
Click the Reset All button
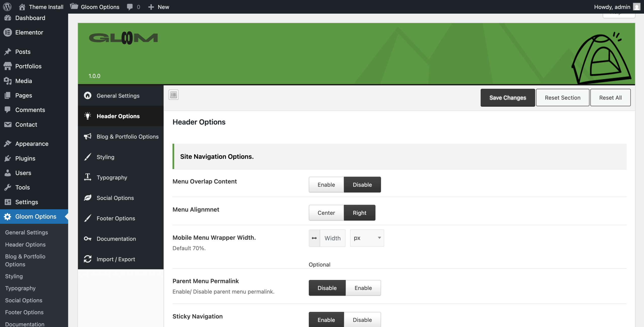pyautogui.click(x=610, y=98)
